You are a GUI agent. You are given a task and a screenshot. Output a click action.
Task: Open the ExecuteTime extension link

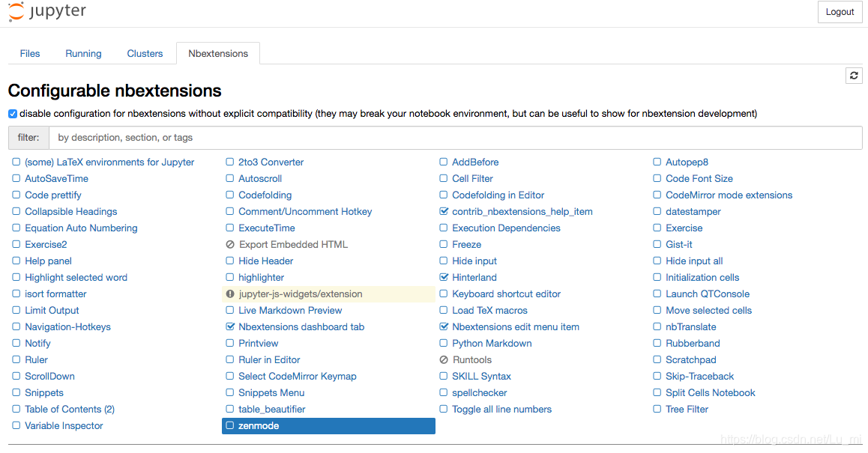(266, 228)
